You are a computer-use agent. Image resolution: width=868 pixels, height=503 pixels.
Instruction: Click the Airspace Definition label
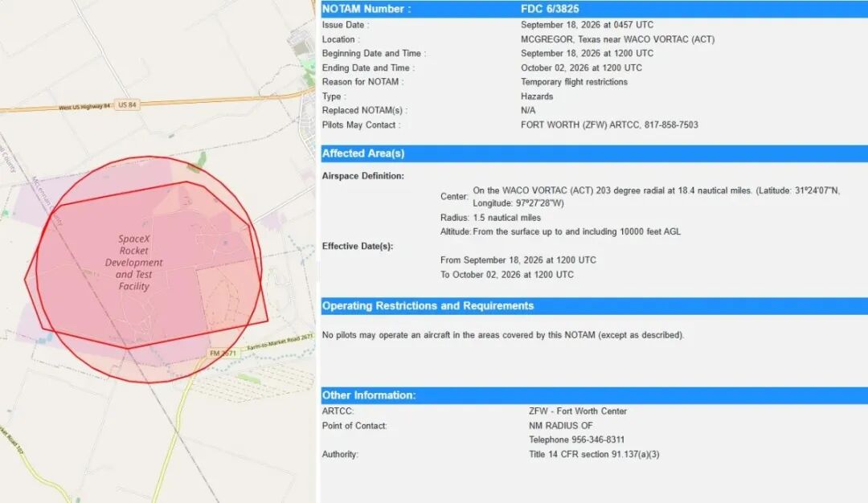click(363, 176)
